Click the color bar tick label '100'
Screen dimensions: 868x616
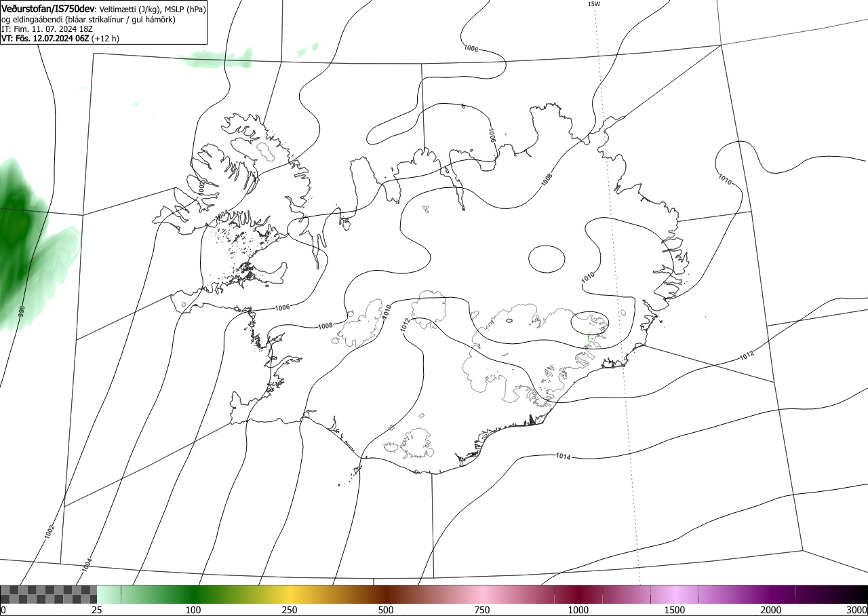point(193,610)
